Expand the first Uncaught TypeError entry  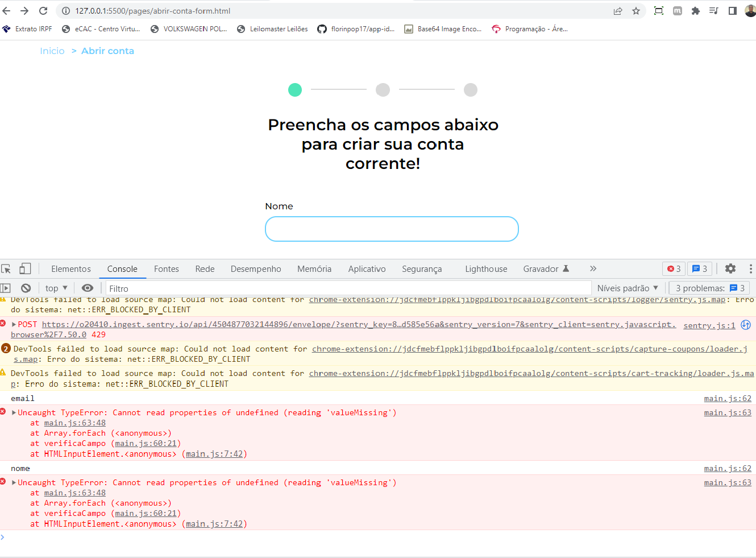coord(14,413)
